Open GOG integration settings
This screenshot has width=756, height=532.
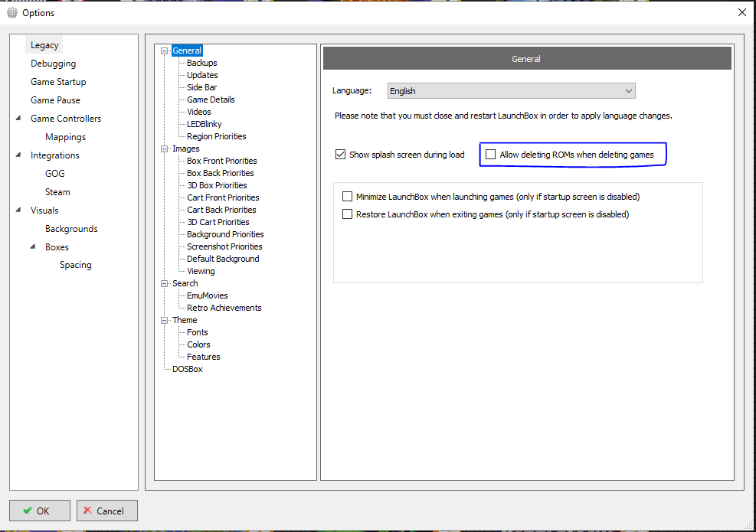pos(55,174)
